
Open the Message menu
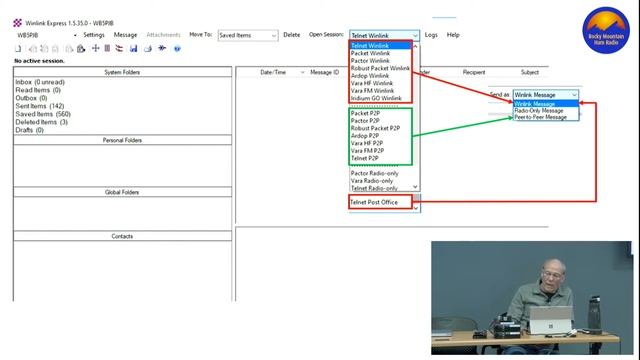coord(125,35)
